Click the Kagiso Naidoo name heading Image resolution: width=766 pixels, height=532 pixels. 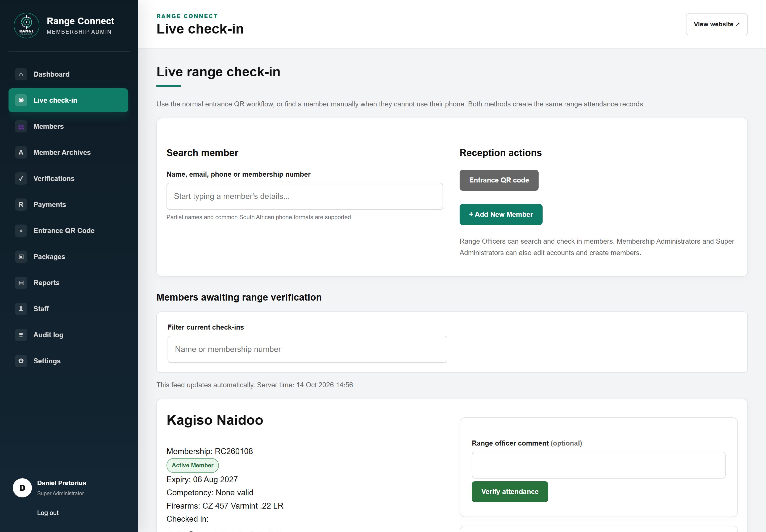point(215,420)
